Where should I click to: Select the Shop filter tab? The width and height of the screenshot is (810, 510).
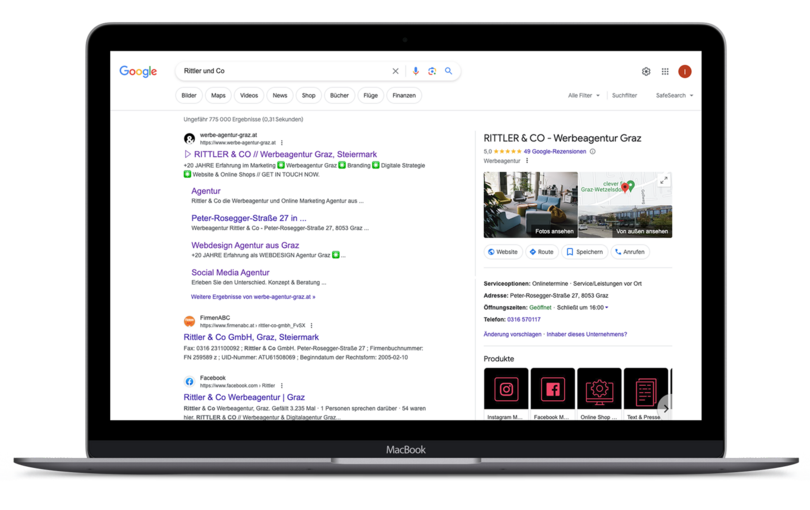click(x=309, y=96)
